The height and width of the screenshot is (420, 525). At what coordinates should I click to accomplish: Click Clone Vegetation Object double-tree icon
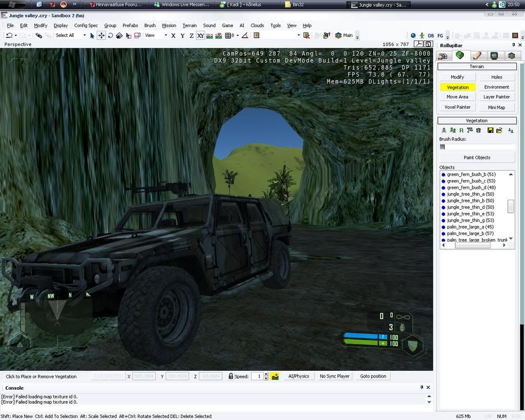point(453,130)
